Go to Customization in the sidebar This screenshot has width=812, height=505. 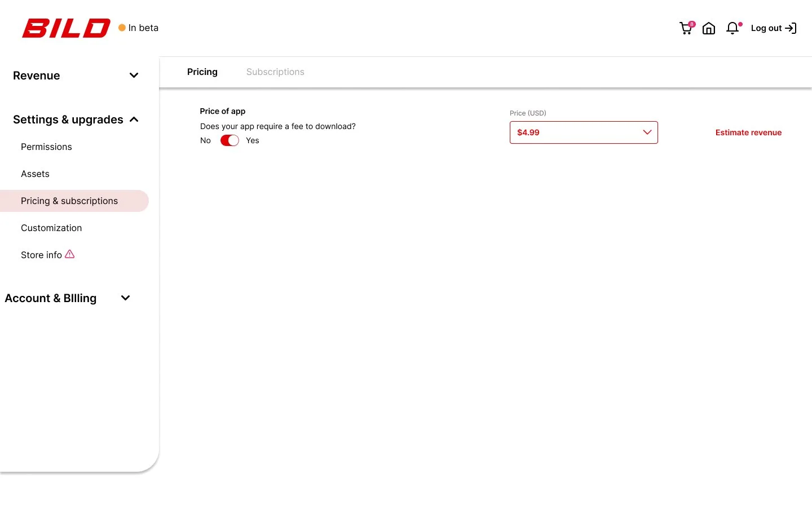pyautogui.click(x=51, y=228)
